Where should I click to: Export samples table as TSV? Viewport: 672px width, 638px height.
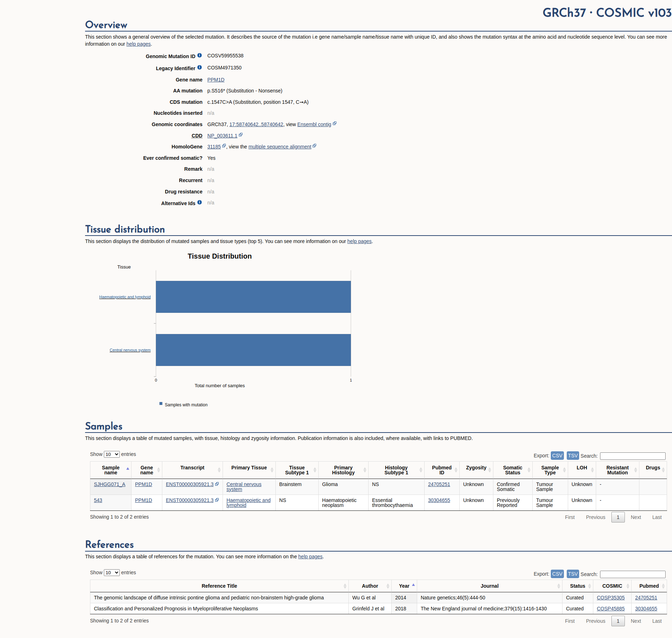pos(573,456)
